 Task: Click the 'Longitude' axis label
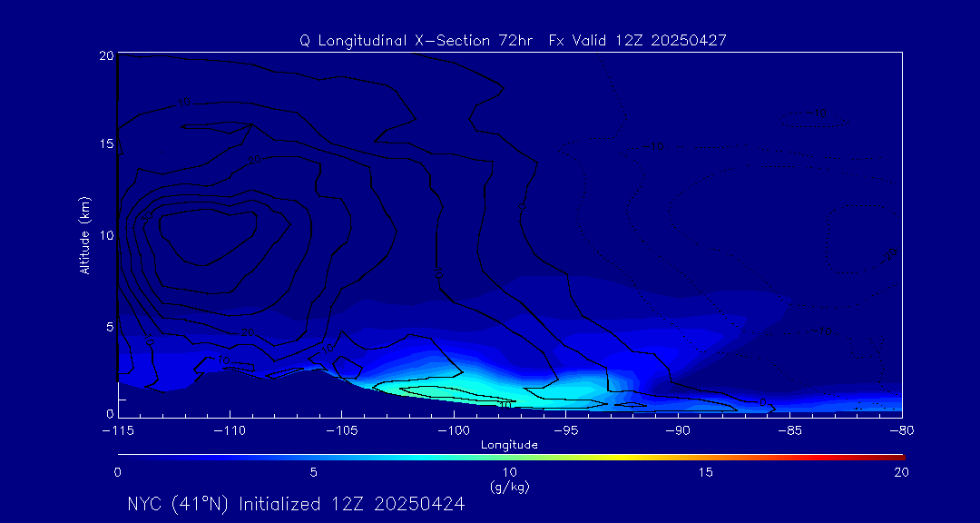(509, 446)
